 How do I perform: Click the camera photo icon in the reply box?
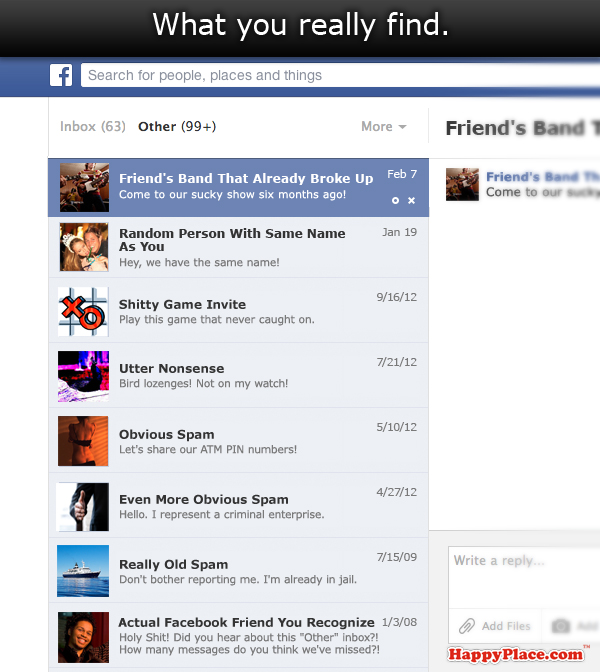(x=561, y=626)
